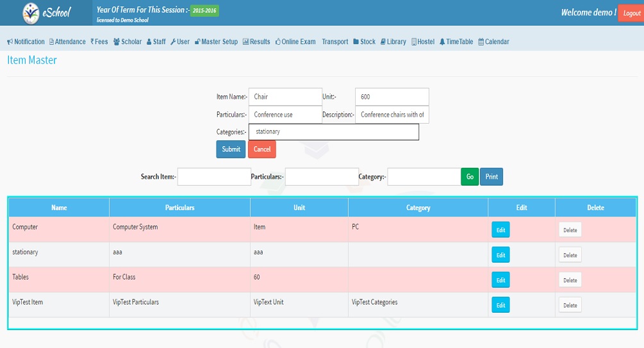Open the Master Setup menu

click(216, 42)
